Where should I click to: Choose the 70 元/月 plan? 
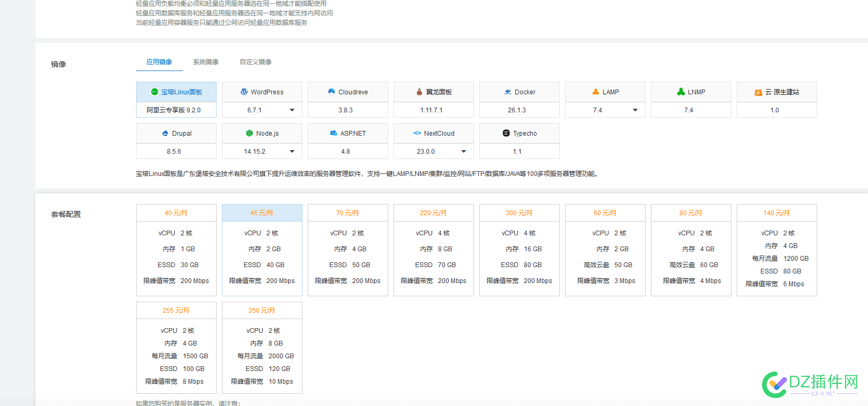[x=348, y=250]
